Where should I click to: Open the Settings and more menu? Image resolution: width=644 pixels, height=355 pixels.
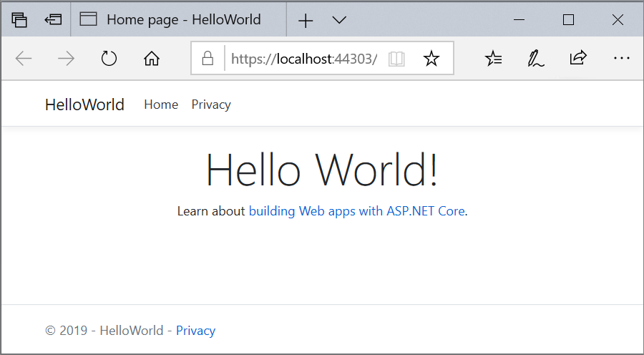[x=621, y=59]
